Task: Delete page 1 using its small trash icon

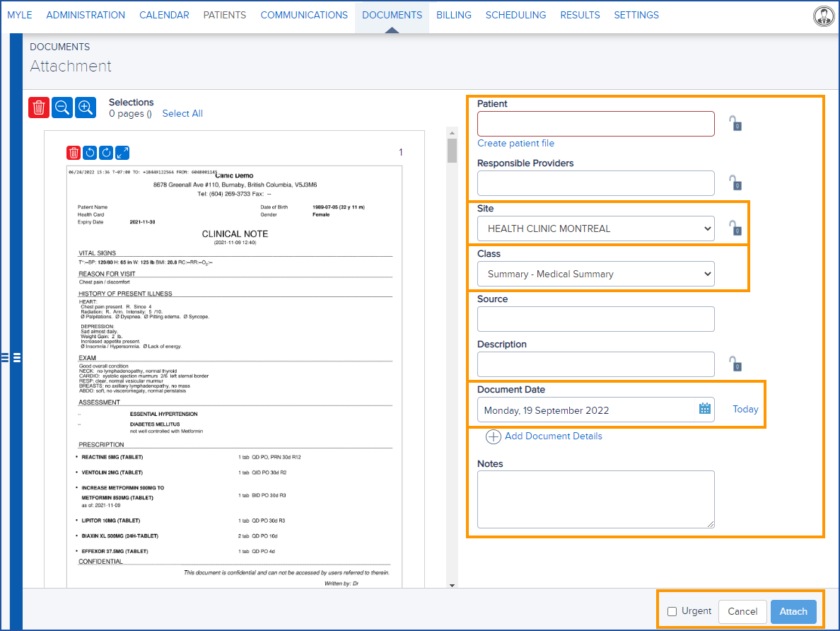Action: 74,153
